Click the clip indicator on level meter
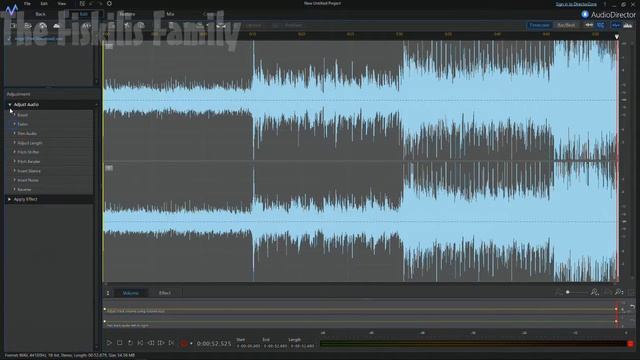 click(631, 344)
